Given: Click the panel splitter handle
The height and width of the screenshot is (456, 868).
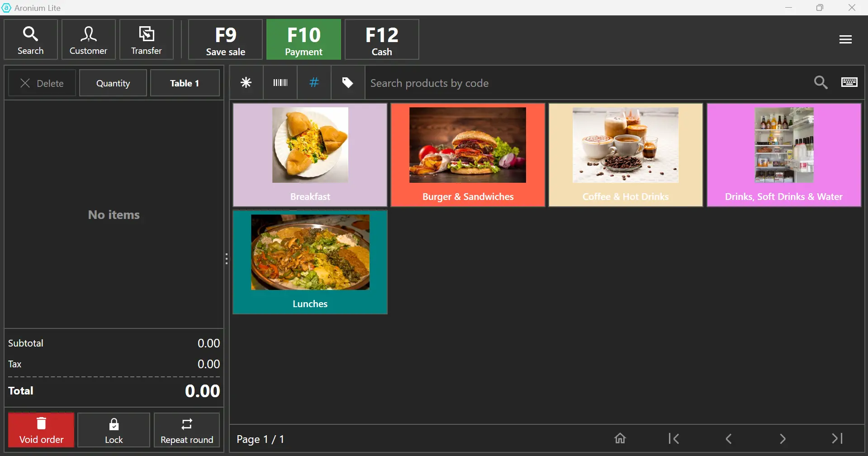Looking at the screenshot, I should [x=227, y=259].
